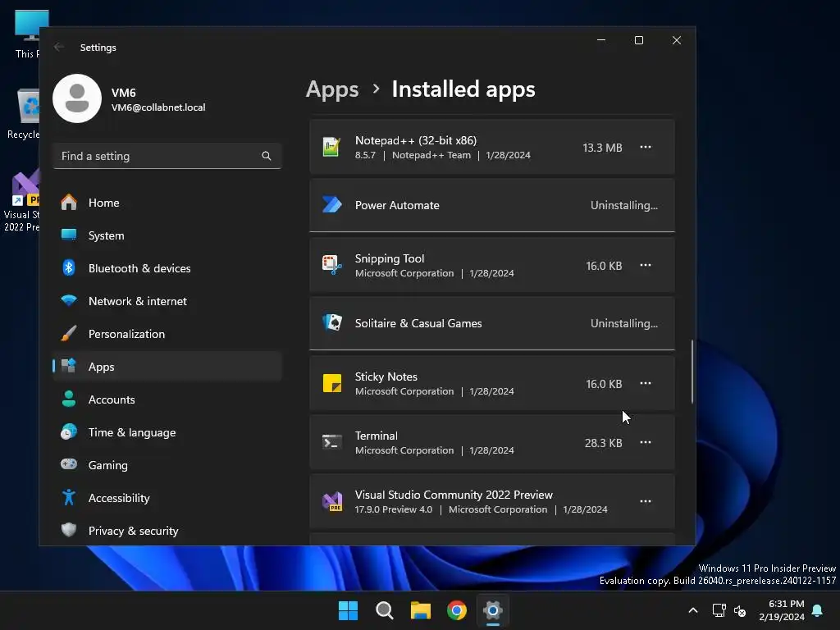Image resolution: width=840 pixels, height=630 pixels.
Task: Click the installed apps list scrollbar
Action: [x=692, y=371]
